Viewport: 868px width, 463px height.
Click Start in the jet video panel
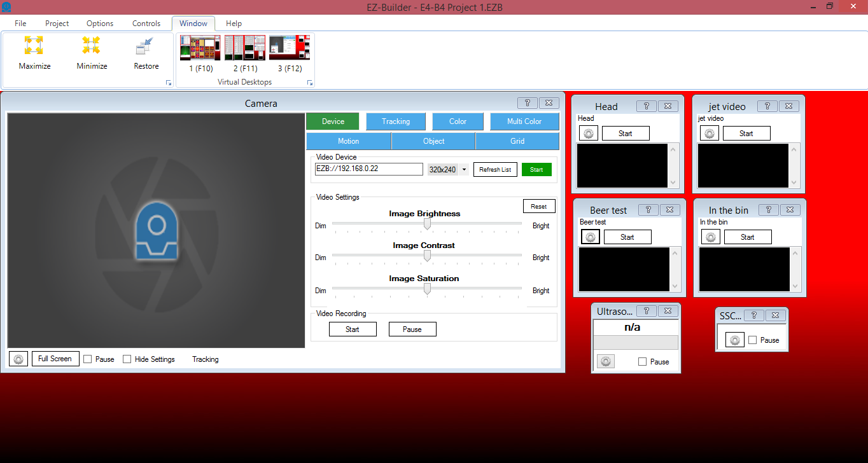(746, 134)
